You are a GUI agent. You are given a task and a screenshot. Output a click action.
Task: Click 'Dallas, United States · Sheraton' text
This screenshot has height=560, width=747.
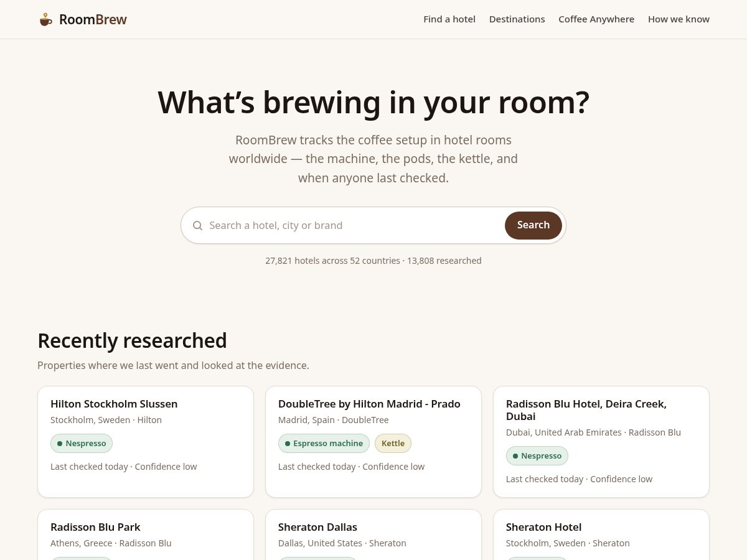click(342, 543)
